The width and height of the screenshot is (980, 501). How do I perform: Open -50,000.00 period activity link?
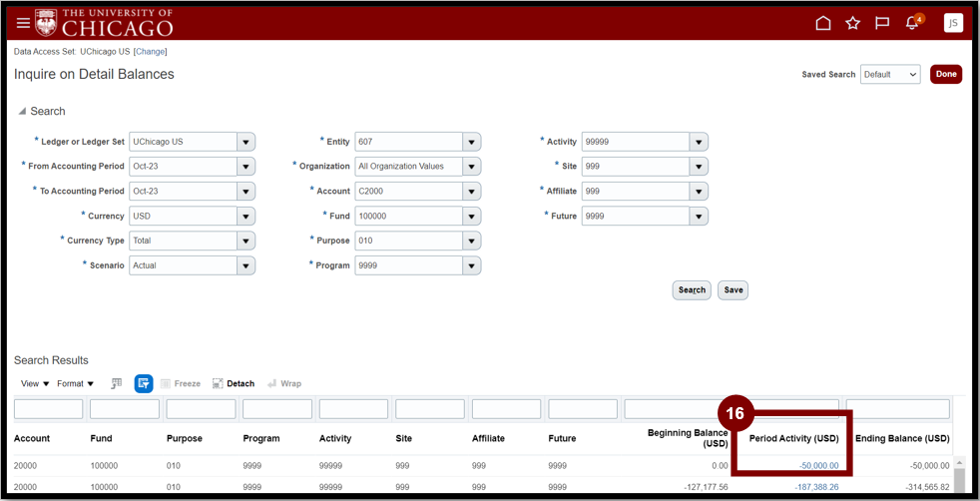click(x=818, y=465)
